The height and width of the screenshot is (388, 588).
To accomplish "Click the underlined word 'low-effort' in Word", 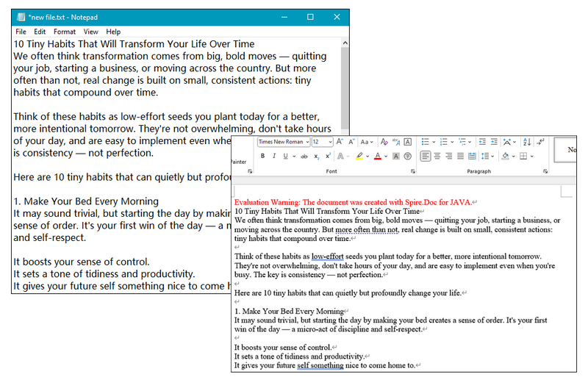I will click(x=327, y=256).
